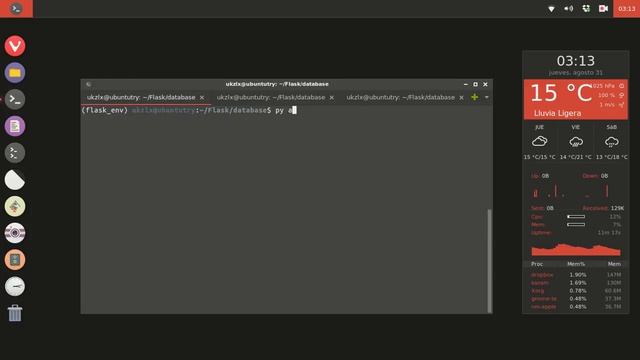This screenshot has height=360, width=640.
Task: Click the 'jueves, agosto 31' date text
Action: (576, 73)
